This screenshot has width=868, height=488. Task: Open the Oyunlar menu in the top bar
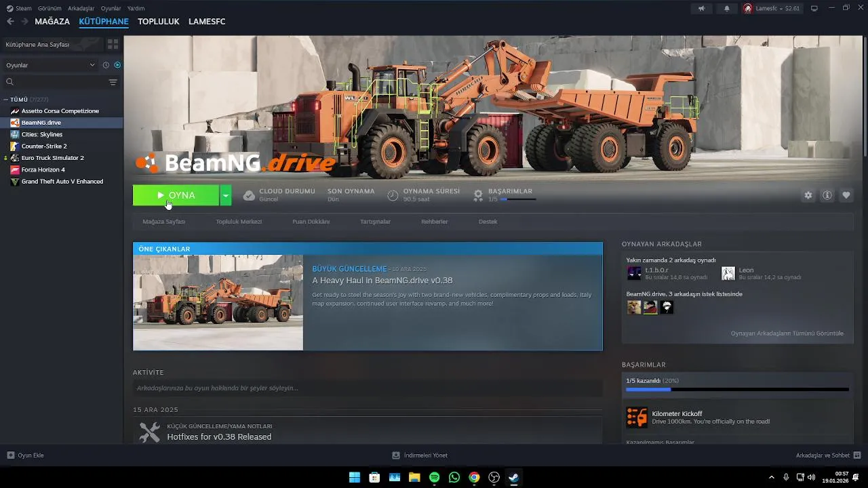tap(111, 8)
